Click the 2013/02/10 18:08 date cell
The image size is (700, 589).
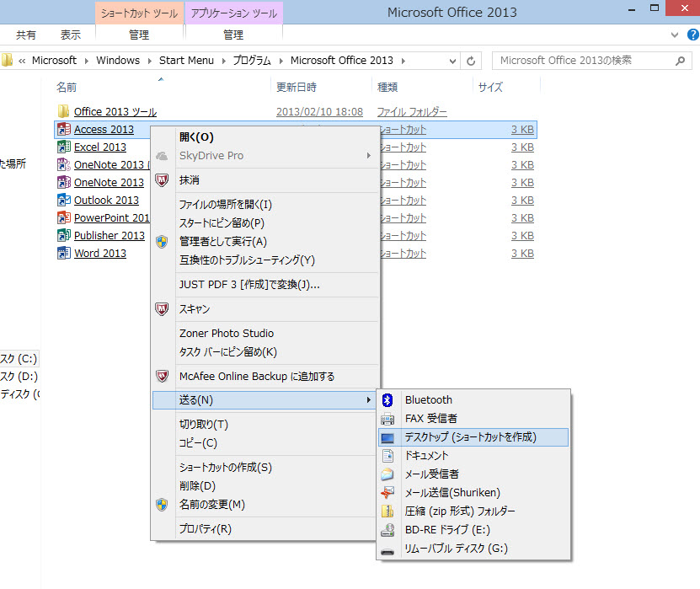click(x=319, y=111)
